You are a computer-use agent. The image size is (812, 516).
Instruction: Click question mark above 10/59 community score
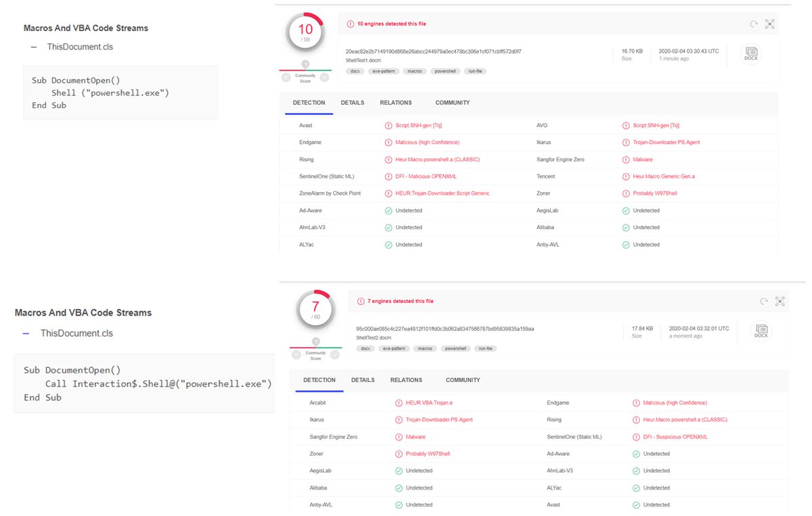coord(305,64)
